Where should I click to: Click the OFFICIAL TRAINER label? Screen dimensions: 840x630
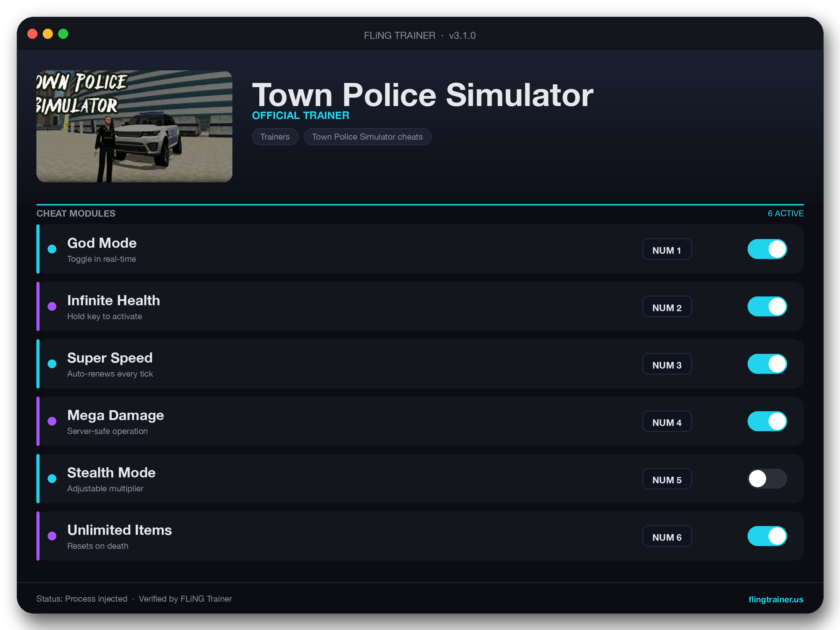300,115
